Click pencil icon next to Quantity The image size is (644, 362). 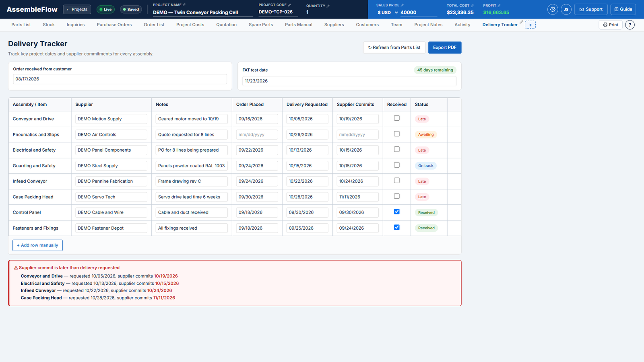click(328, 6)
